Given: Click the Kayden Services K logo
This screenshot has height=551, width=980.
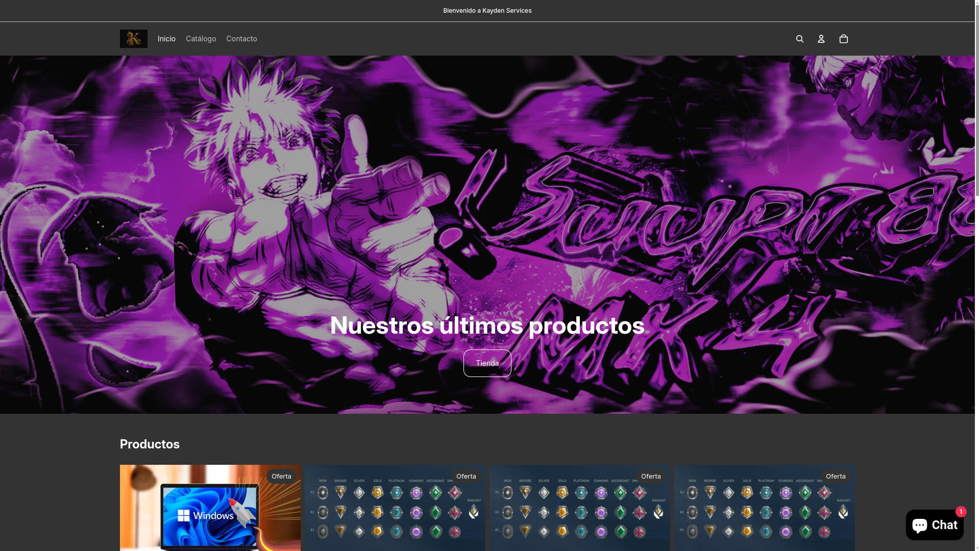Looking at the screenshot, I should (x=134, y=39).
